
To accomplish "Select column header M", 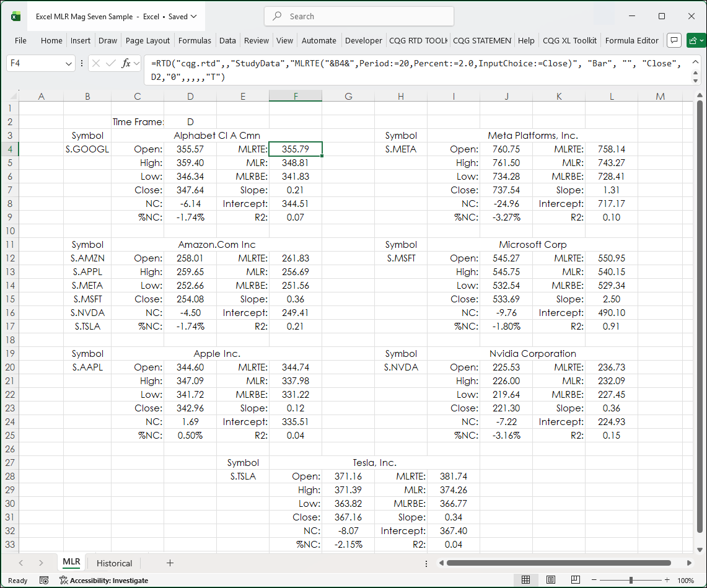I will tap(660, 96).
